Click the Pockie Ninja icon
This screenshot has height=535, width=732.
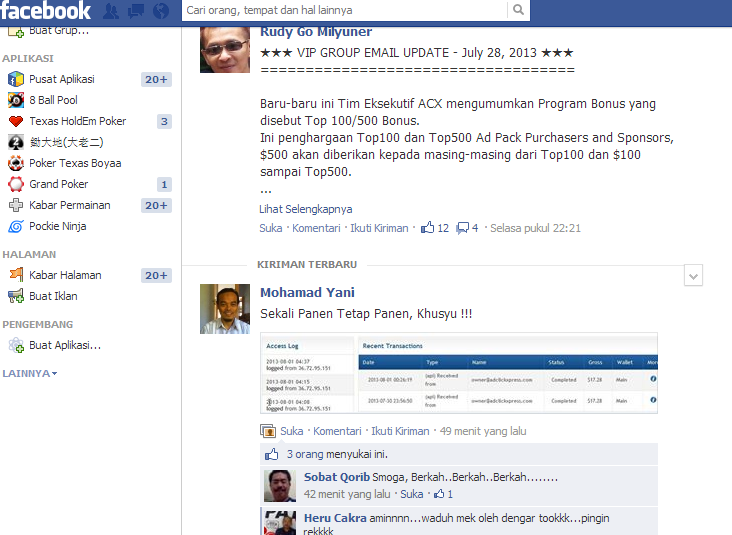click(16, 226)
